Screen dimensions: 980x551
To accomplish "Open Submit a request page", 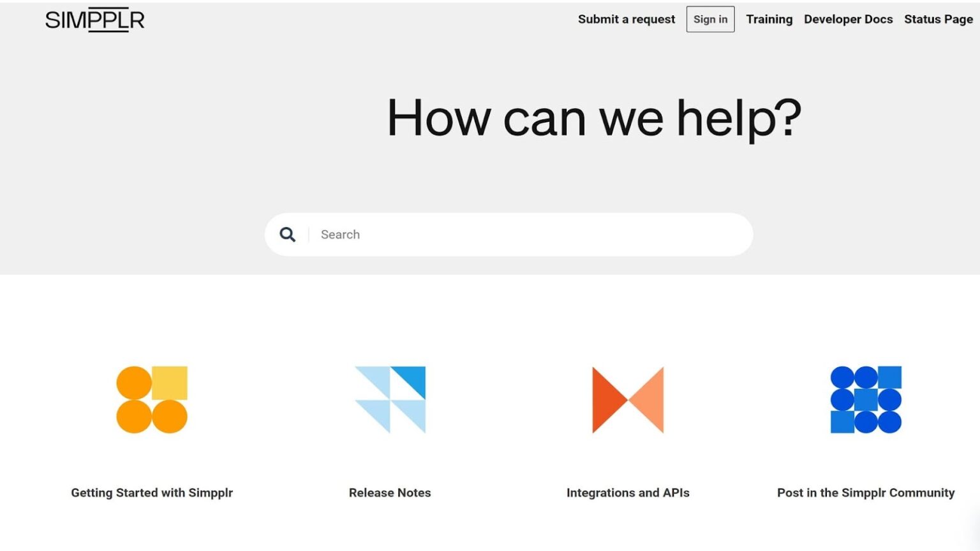I will coord(626,19).
